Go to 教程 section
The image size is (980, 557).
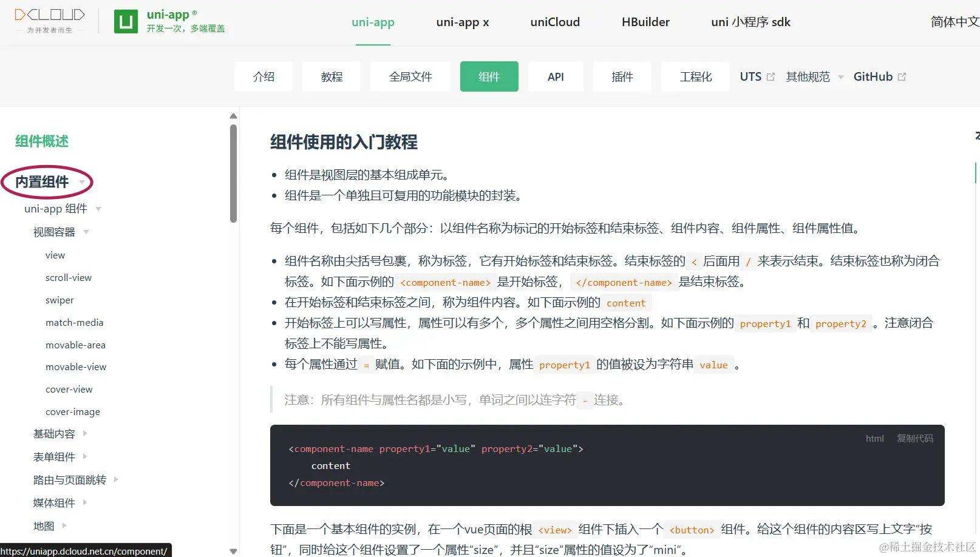coord(332,76)
